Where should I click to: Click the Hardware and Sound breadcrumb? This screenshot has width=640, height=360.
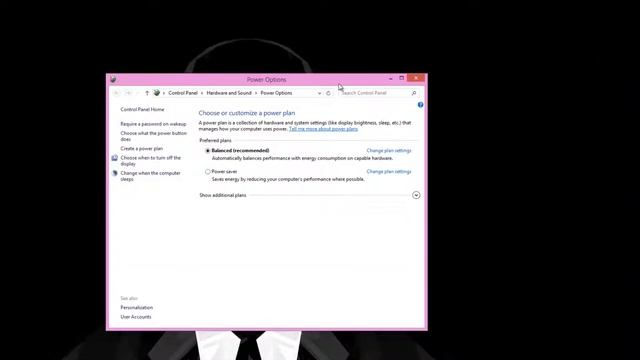229,93
